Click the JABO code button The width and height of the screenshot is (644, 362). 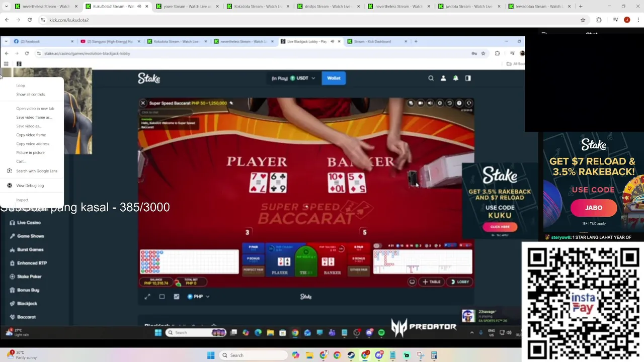(594, 208)
